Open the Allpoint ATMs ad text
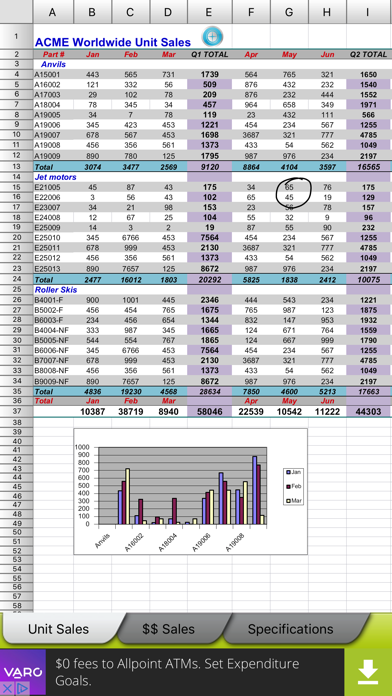Screen dimensions: 392x696 coord(177,672)
